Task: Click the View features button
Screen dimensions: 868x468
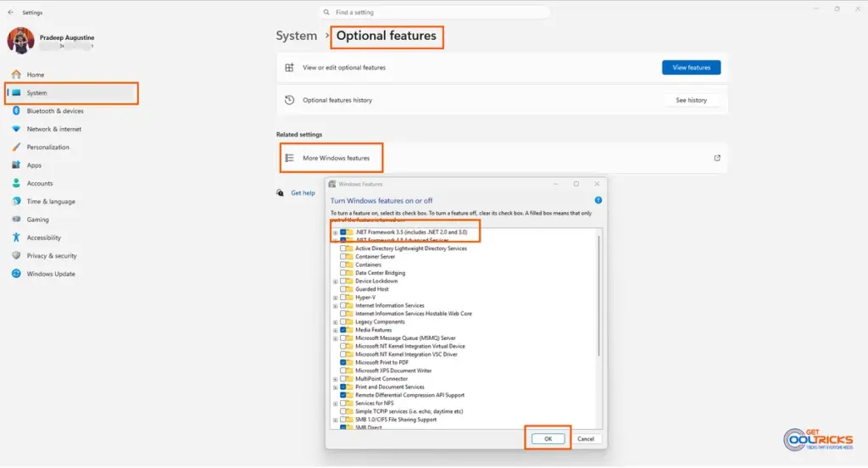Action: pos(691,68)
